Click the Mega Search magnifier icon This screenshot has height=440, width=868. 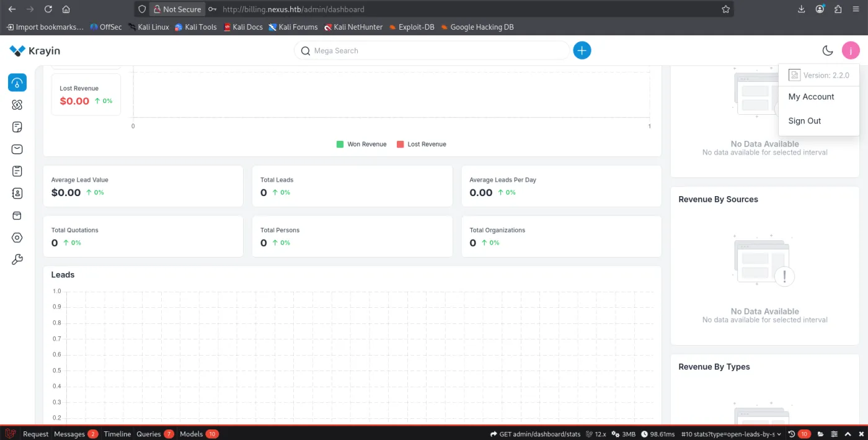click(305, 51)
